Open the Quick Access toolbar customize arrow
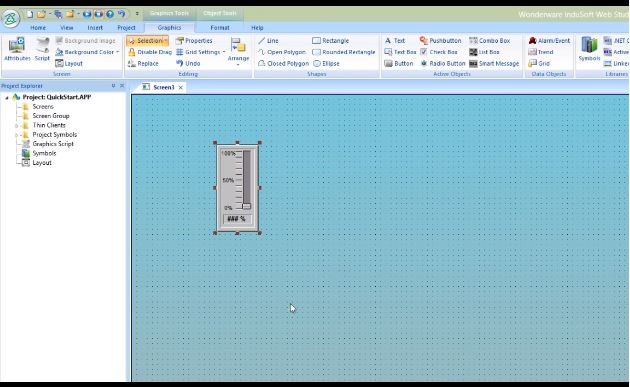 coord(137,14)
